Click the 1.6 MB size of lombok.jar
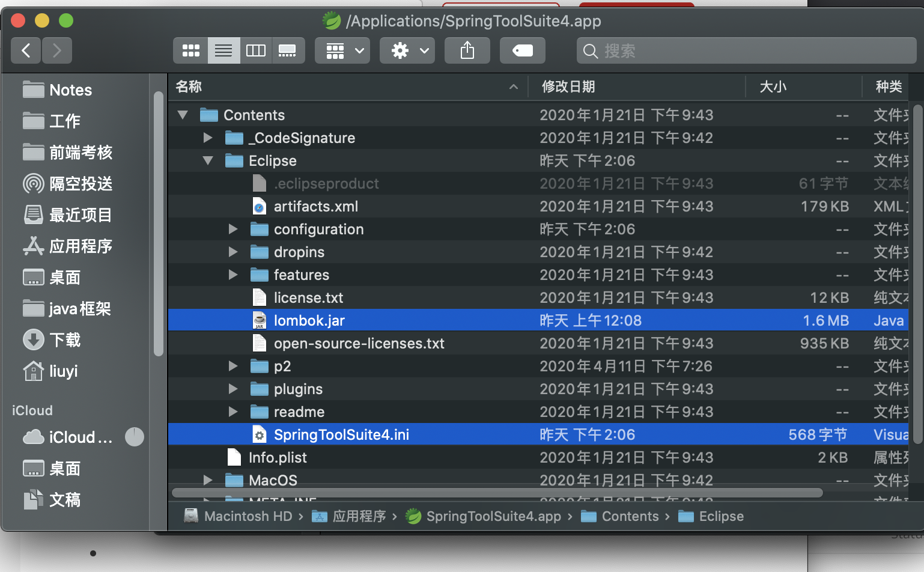The width and height of the screenshot is (924, 572). pos(825,320)
